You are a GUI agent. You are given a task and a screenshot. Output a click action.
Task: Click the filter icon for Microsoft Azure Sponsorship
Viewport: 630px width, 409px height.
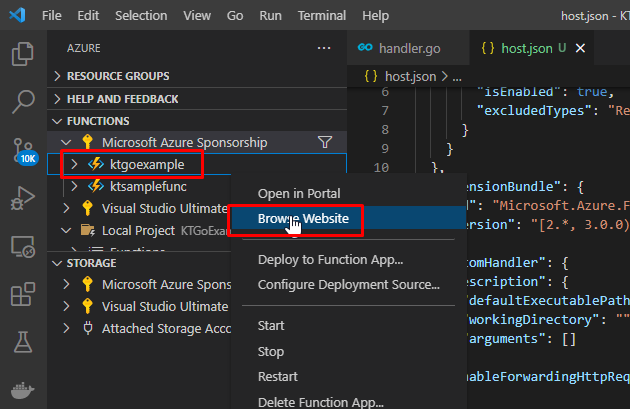pyautogui.click(x=325, y=142)
